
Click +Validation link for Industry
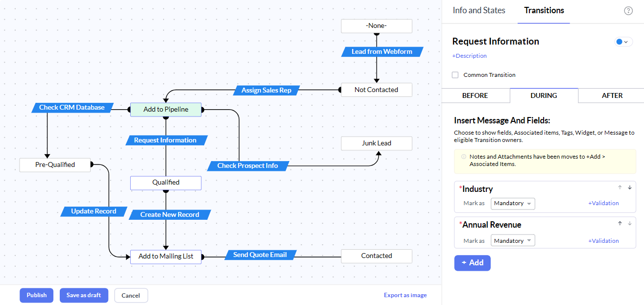click(x=603, y=203)
